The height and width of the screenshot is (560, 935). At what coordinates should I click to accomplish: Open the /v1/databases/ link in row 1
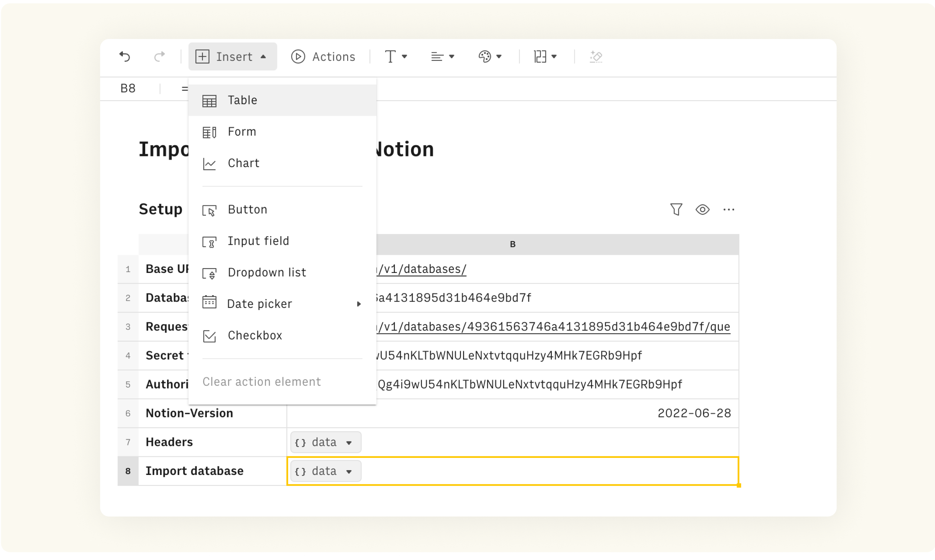[x=421, y=269]
